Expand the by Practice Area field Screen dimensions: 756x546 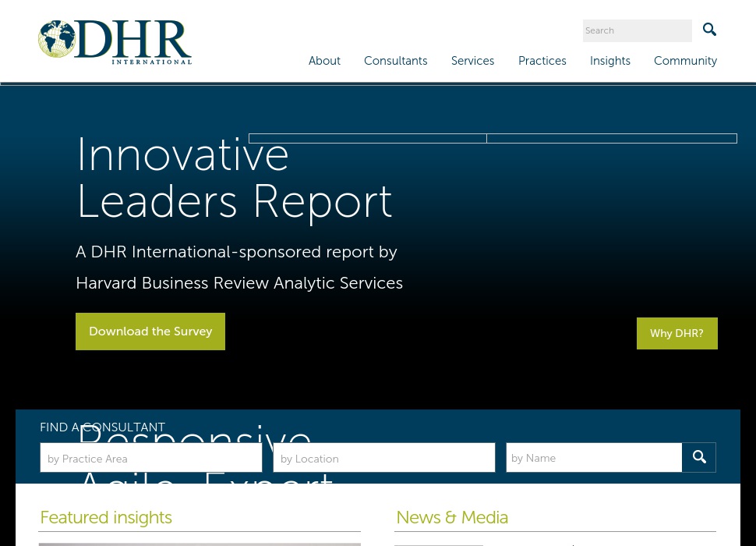(151, 458)
